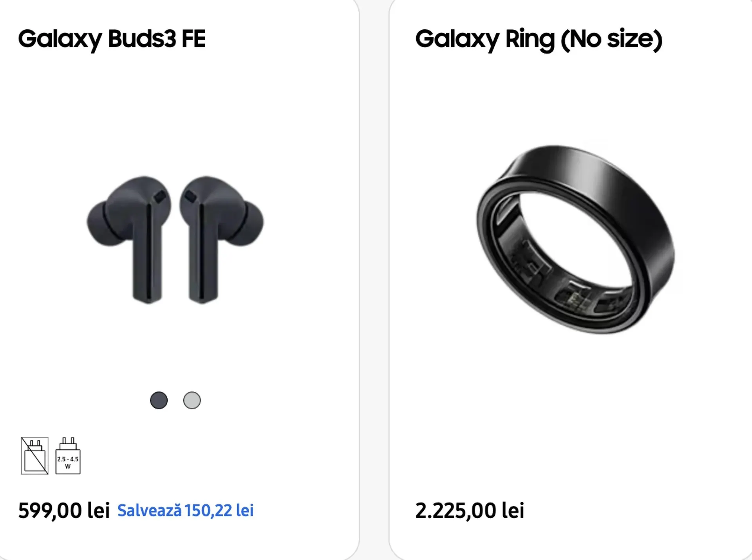Click the gray gap between the product cards
The height and width of the screenshot is (560, 752).
pos(374,274)
